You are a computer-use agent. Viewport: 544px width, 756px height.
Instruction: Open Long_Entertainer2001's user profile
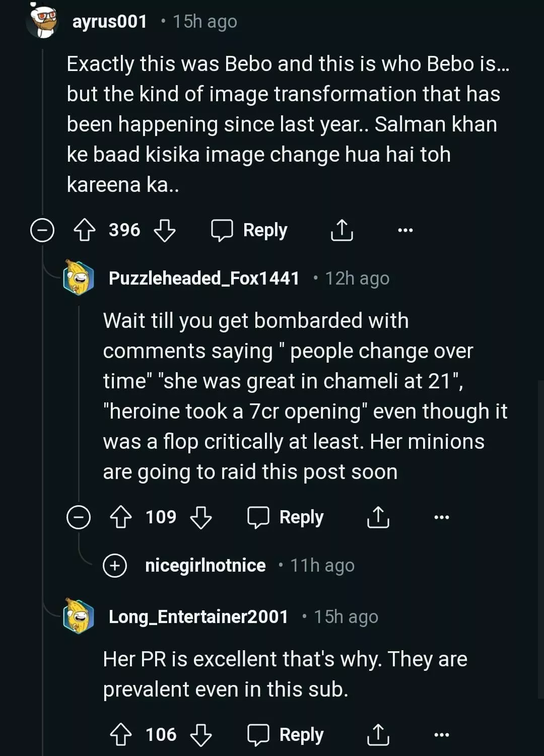click(198, 617)
